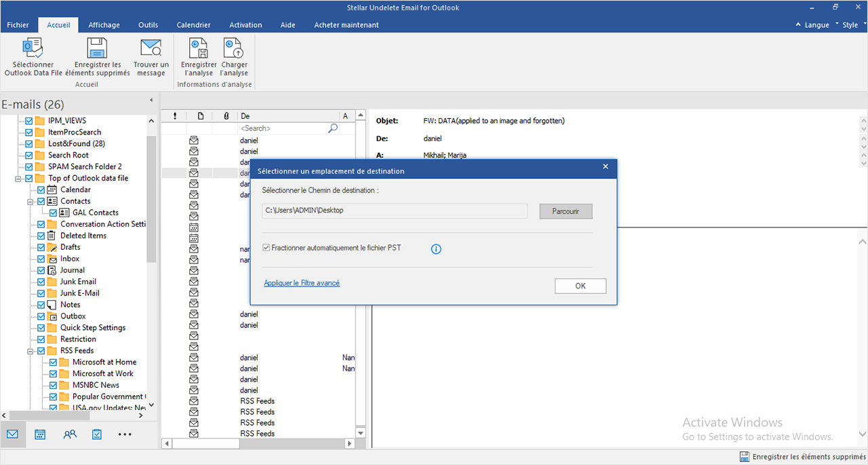Switch to the Outils tab
Image resolution: width=868 pixels, height=465 pixels.
click(x=148, y=25)
